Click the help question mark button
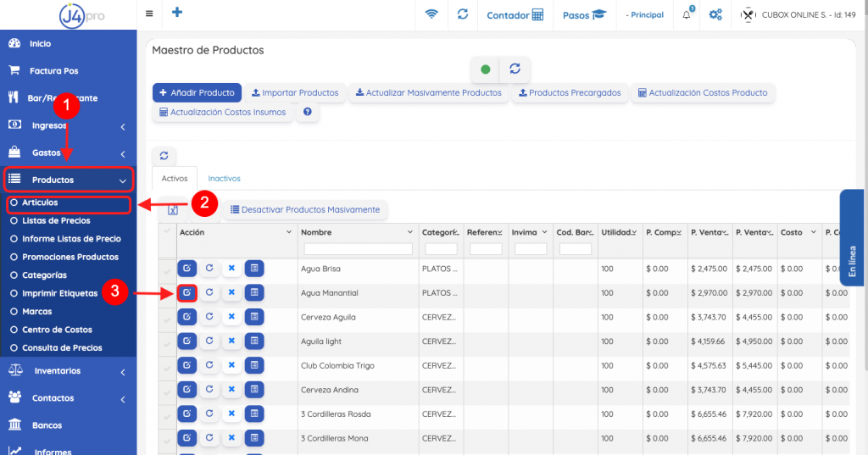Image resolution: width=868 pixels, height=455 pixels. 308,112
